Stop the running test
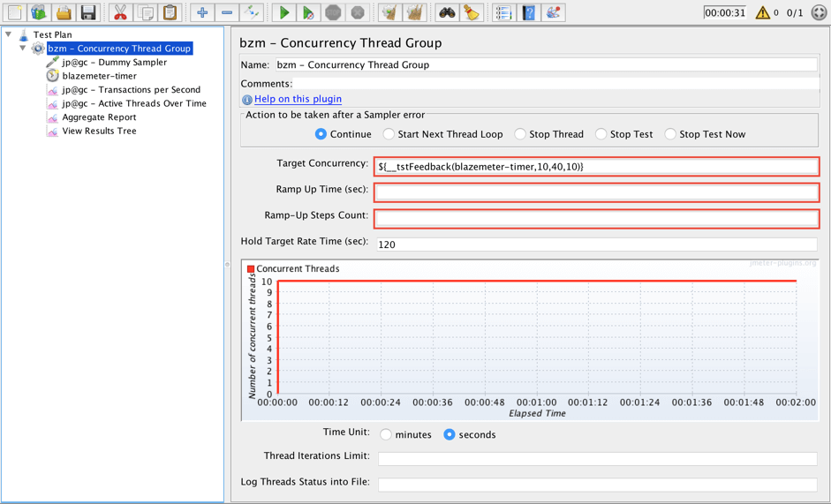 [333, 12]
